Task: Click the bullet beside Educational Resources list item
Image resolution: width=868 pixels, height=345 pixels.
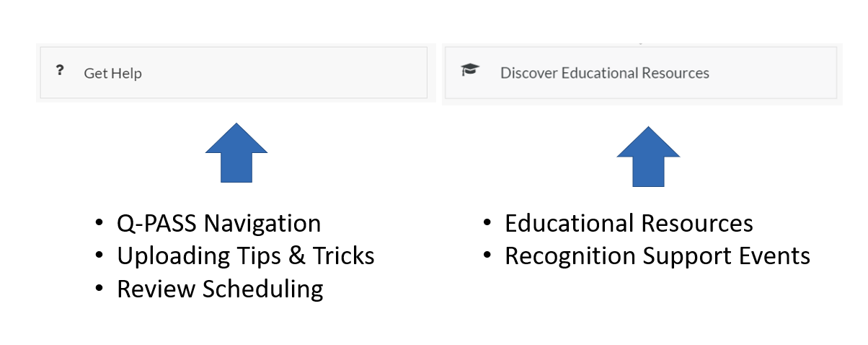Action: click(x=487, y=224)
